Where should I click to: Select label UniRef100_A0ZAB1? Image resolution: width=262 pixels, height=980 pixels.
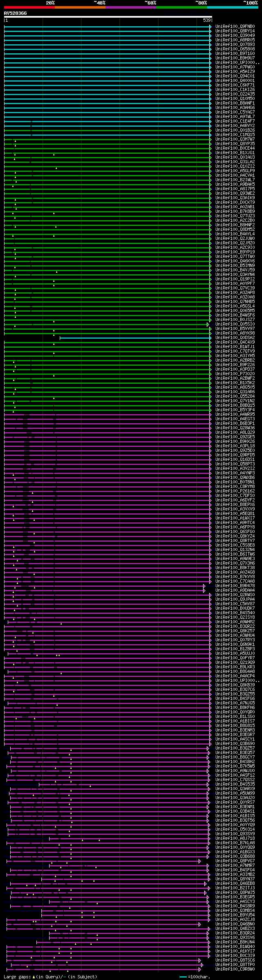click(x=235, y=207)
